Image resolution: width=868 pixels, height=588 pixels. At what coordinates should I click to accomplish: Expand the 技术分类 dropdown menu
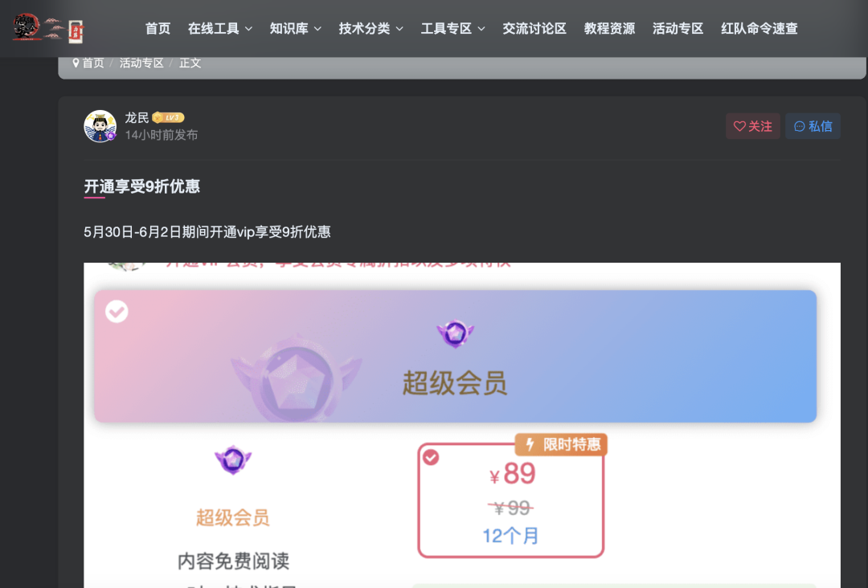pyautogui.click(x=371, y=28)
